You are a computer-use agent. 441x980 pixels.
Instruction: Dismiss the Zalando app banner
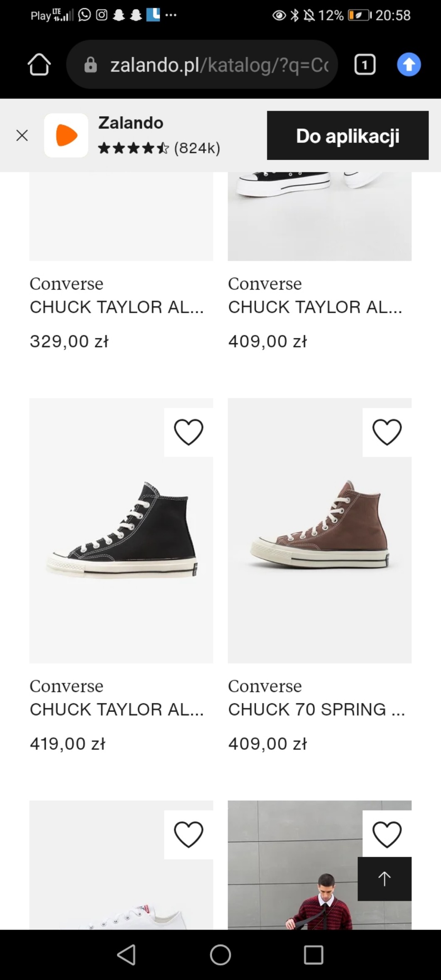tap(22, 135)
